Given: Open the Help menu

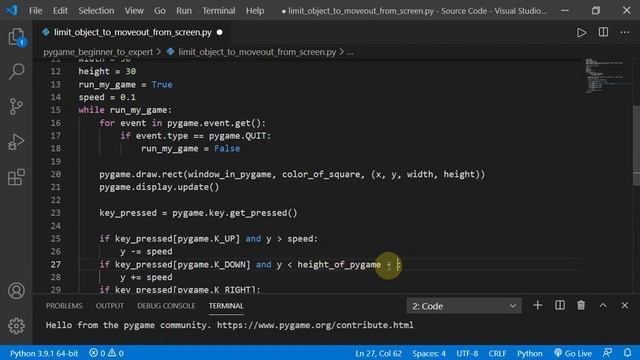Looking at the screenshot, I should (x=255, y=11).
